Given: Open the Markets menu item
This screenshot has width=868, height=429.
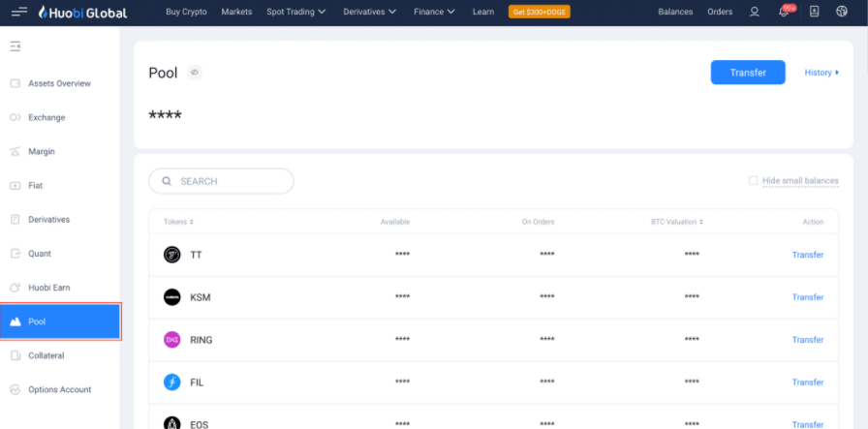Looking at the screenshot, I should tap(236, 12).
